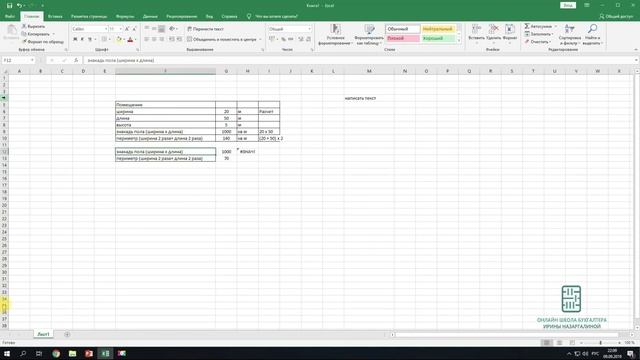The width and height of the screenshot is (640, 360).
Task: Add a new sheet with plus button
Action: coord(67,334)
